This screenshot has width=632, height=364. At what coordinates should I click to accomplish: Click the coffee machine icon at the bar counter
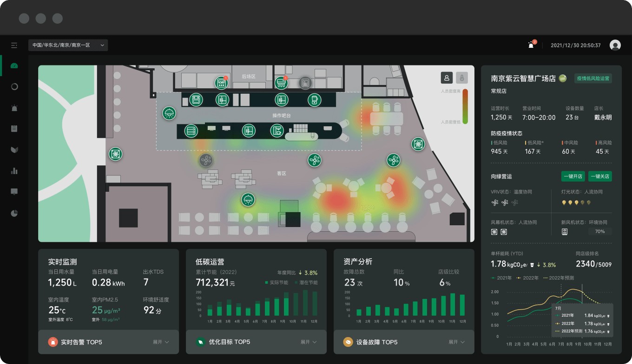277,130
